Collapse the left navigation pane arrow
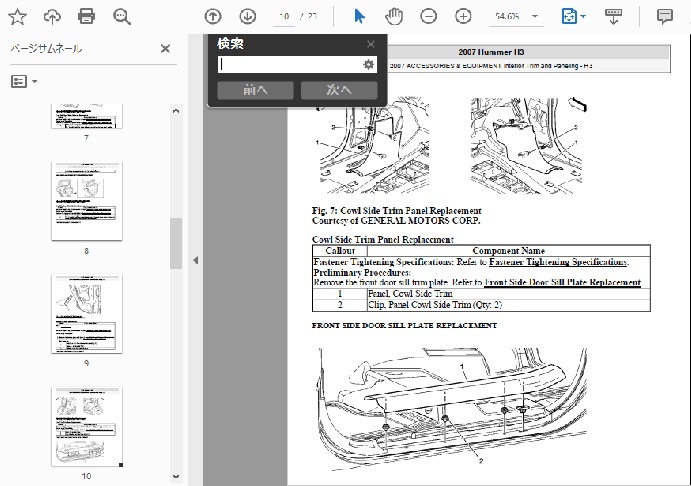The width and height of the screenshot is (691, 486). coord(196,260)
